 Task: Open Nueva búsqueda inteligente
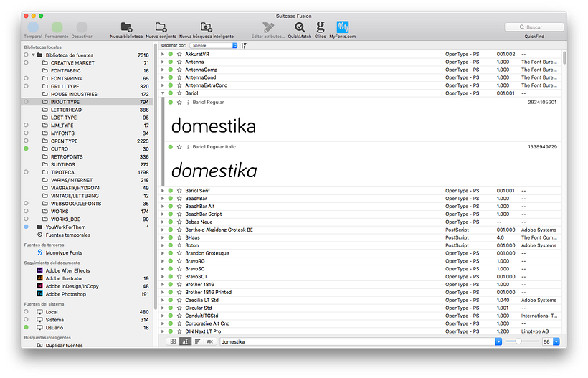pyautogui.click(x=207, y=27)
